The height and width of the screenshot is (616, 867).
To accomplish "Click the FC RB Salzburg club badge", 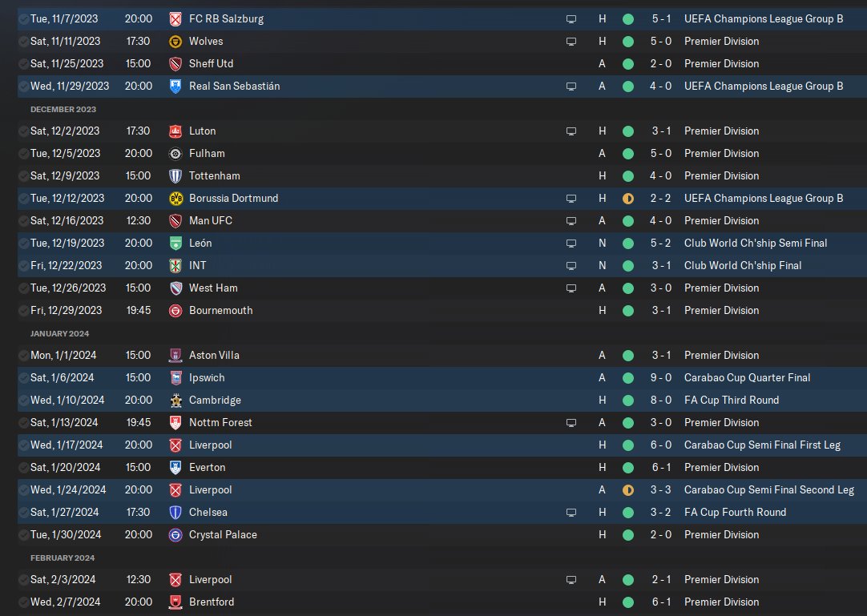I will [x=175, y=19].
